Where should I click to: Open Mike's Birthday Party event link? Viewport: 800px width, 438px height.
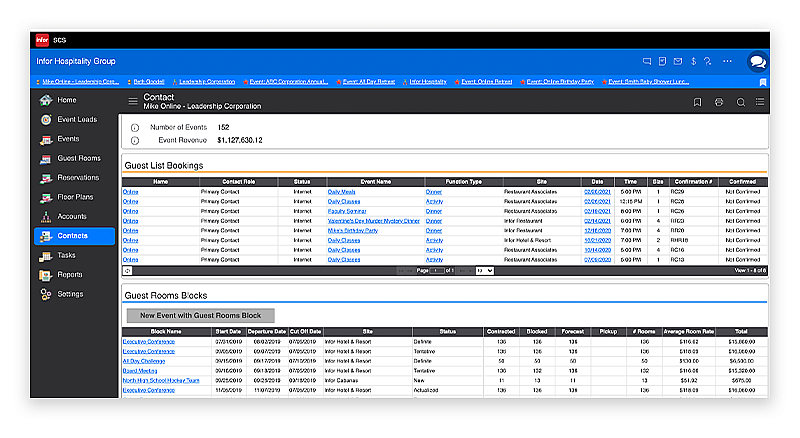pos(353,231)
